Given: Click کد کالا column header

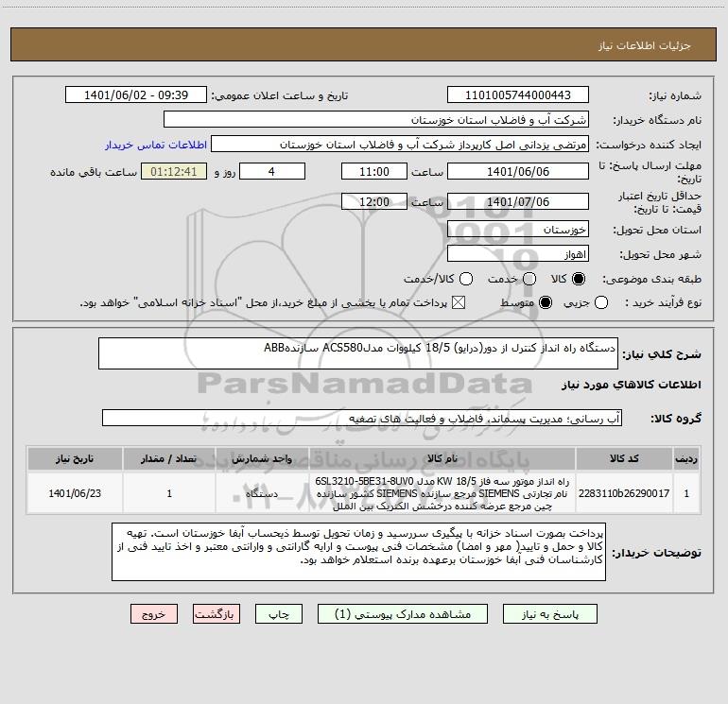Looking at the screenshot, I should (x=624, y=458).
